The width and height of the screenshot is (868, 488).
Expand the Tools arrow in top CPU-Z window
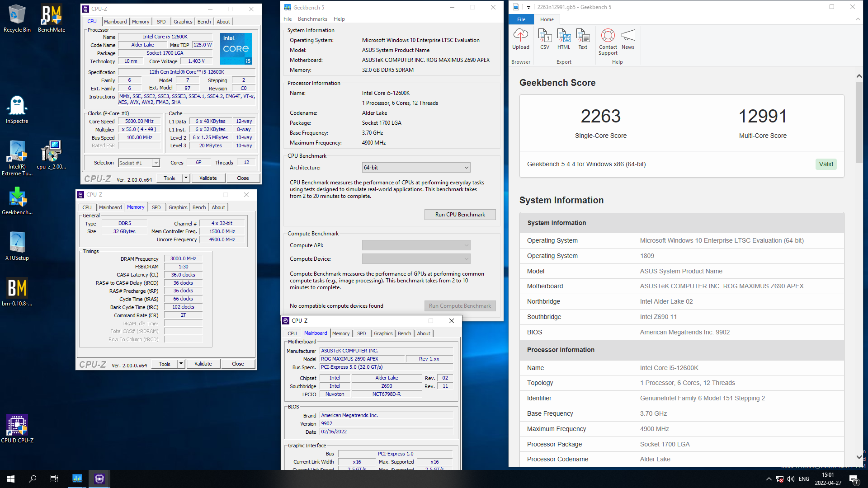click(x=186, y=178)
